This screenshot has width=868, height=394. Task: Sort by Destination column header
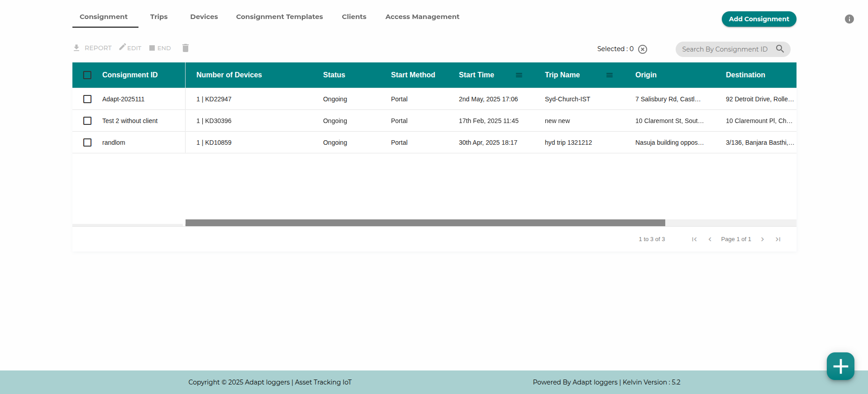coord(745,75)
